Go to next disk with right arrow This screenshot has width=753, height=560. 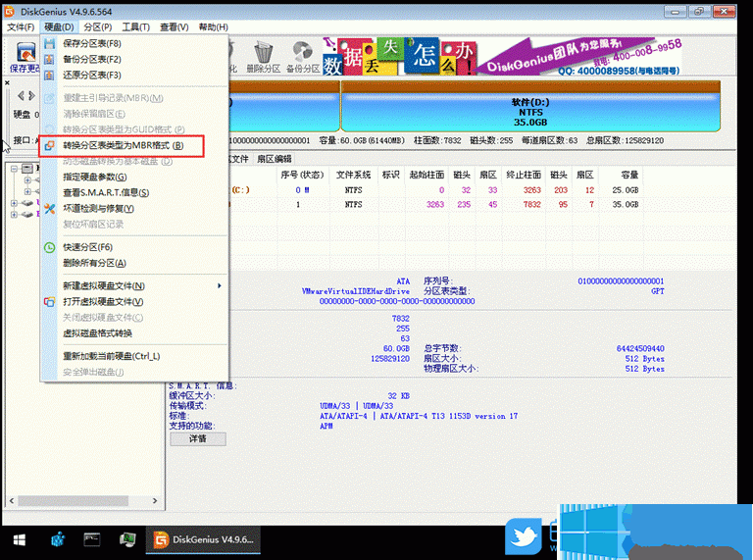31,95
